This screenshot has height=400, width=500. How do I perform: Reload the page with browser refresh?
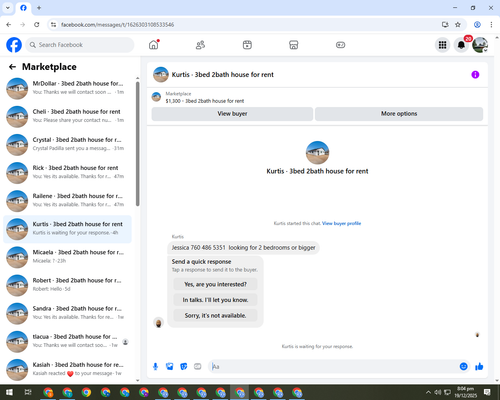point(37,25)
